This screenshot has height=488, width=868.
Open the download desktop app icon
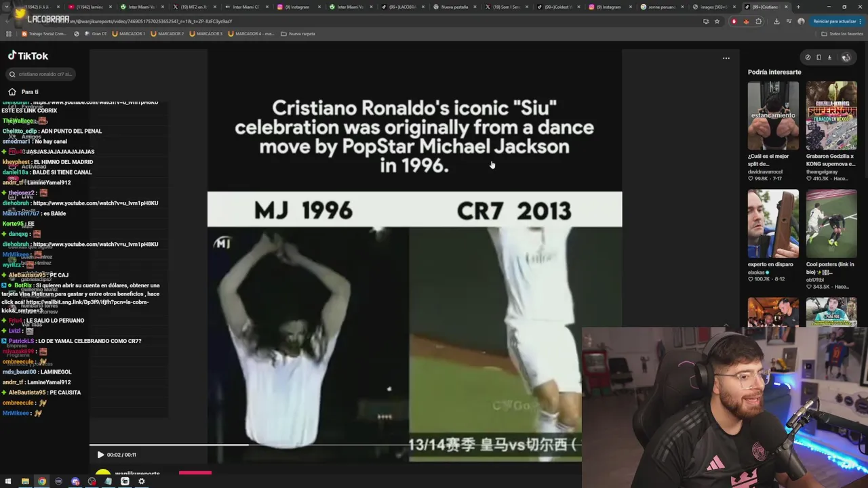click(x=829, y=58)
